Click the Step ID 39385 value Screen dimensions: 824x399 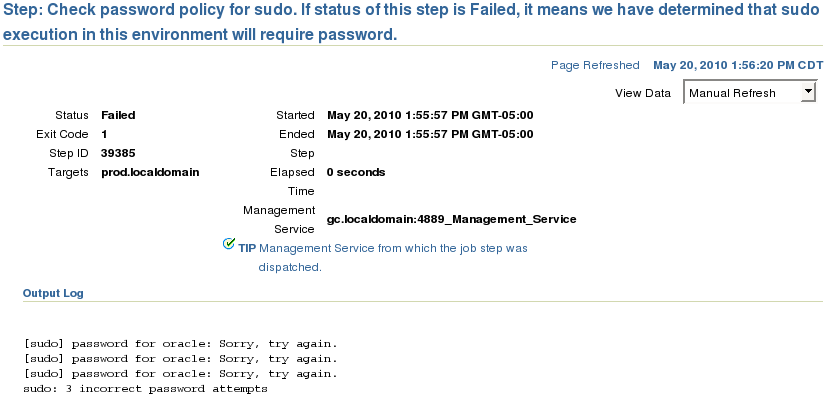click(x=118, y=153)
